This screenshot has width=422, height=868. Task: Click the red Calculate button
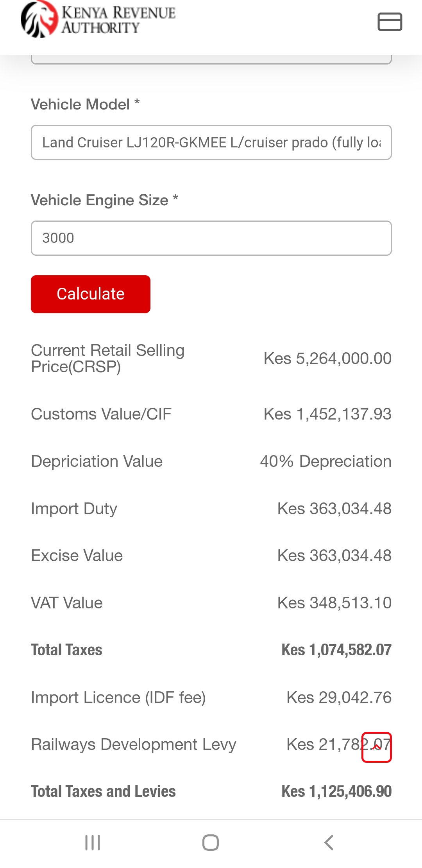pos(91,294)
